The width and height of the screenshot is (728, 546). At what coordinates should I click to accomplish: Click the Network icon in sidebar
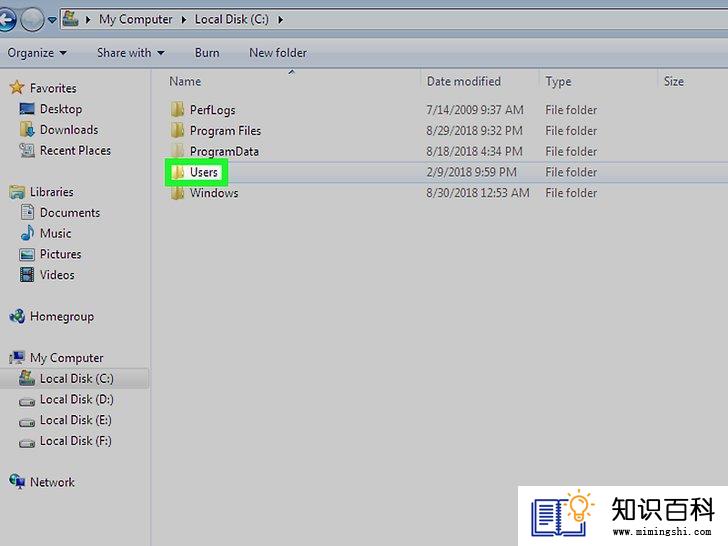[17, 481]
